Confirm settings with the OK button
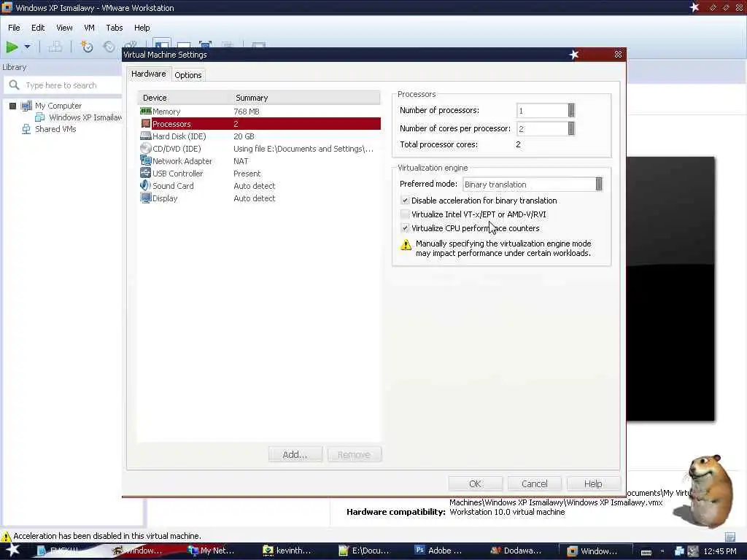 point(475,484)
